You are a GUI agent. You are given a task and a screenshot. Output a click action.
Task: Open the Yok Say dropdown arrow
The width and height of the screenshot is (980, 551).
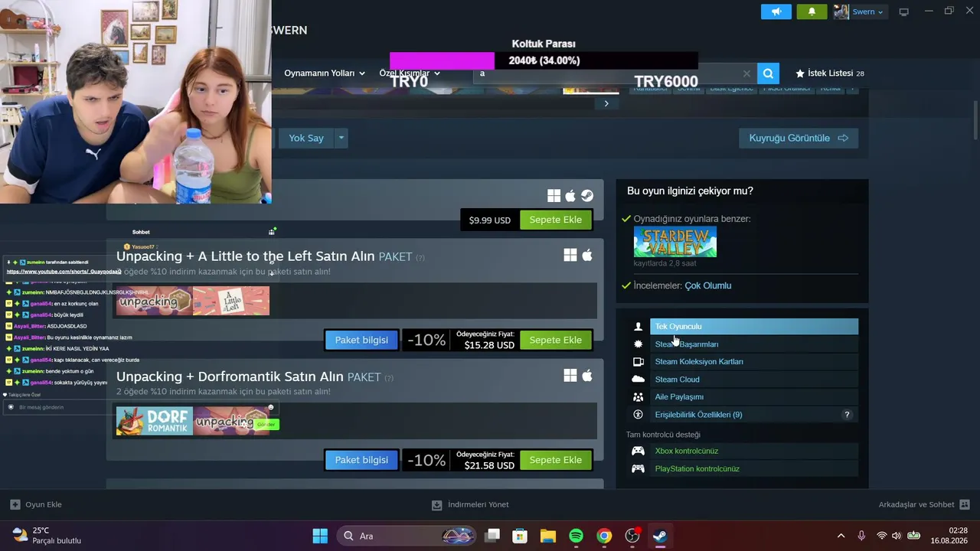point(341,138)
